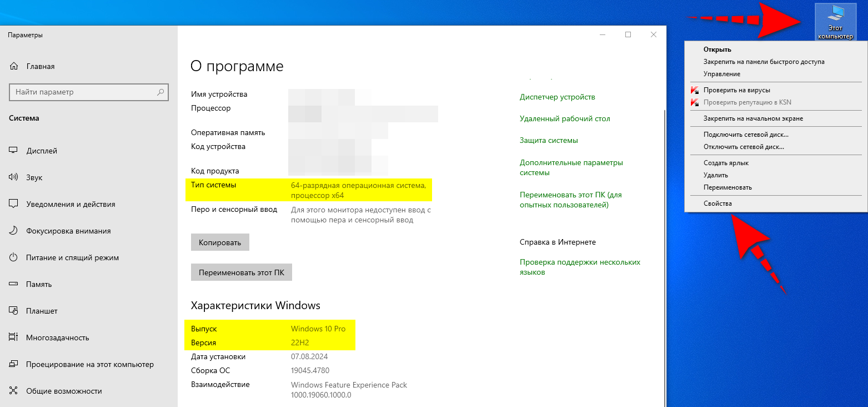Viewport: 868px width, 407px height.
Task: Open Главная in Settings sidebar
Action: coord(89,66)
